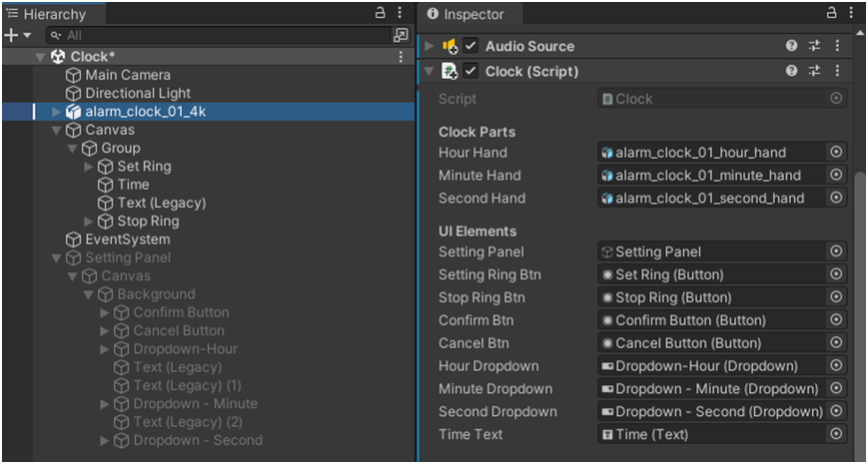The height and width of the screenshot is (464, 868).
Task: Collapse the Group object foldout
Action: (x=72, y=149)
